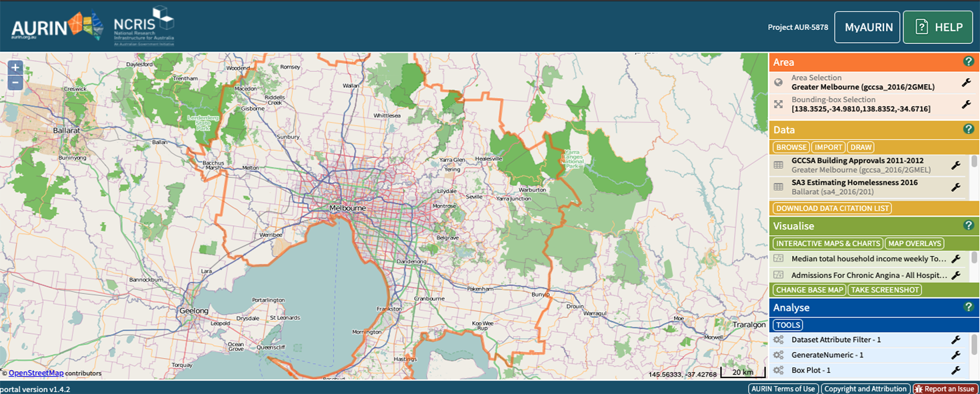Open options wrench for SA3 Estimating Homelessness dataset

[x=955, y=187]
